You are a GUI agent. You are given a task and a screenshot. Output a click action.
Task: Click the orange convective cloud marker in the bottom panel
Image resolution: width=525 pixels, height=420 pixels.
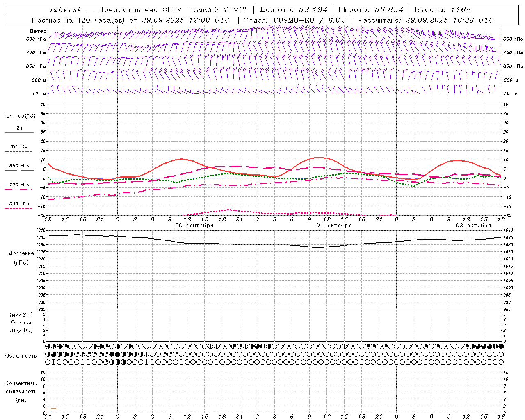point(54,408)
